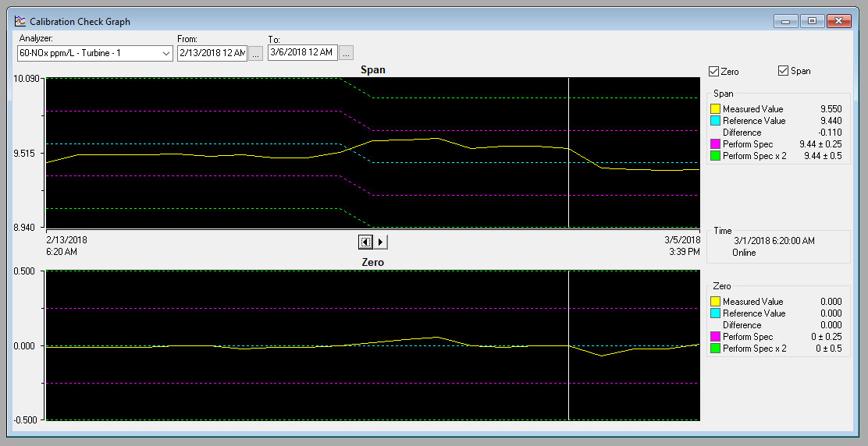Click the Span spec 9.44 ± 0.5
The image size is (868, 446).
823,156
